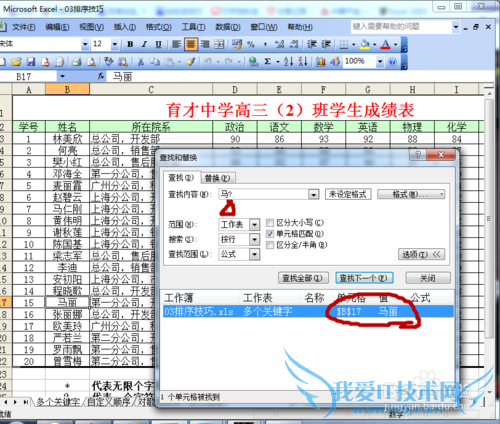Viewport: 500px width, 424px height.
Task: Open the 搜索 dropdown showing 按行
Action: pos(254,239)
